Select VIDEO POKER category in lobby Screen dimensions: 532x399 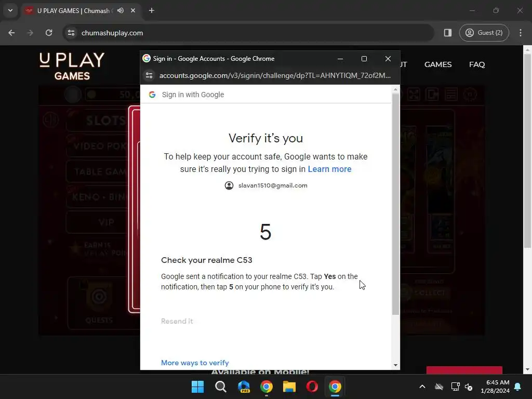[x=98, y=146]
